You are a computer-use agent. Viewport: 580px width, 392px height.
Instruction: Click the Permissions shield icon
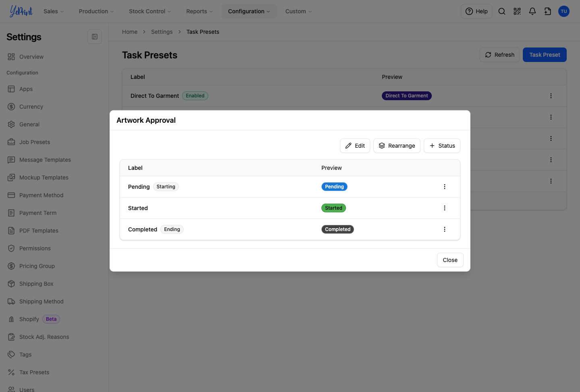[11, 248]
